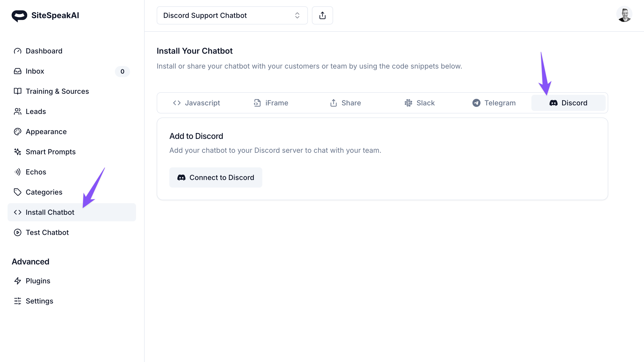Select the Telegram install tab

[494, 103]
